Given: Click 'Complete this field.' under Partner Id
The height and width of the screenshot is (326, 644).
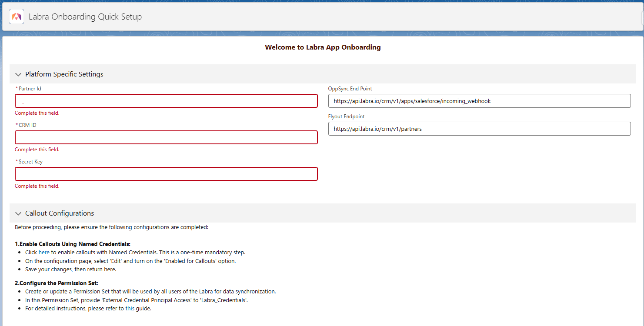Looking at the screenshot, I should tap(37, 113).
